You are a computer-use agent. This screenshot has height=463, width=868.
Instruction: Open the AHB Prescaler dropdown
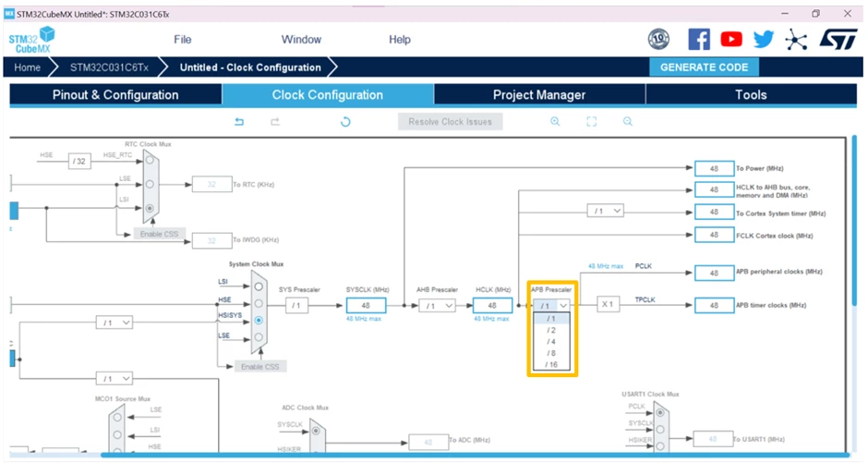(x=438, y=306)
